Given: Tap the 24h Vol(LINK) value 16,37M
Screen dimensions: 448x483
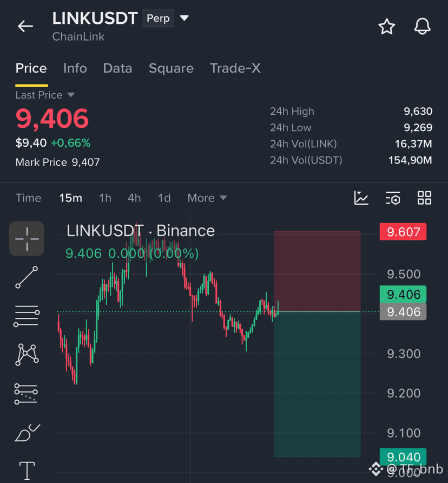Looking at the screenshot, I should (x=413, y=144).
